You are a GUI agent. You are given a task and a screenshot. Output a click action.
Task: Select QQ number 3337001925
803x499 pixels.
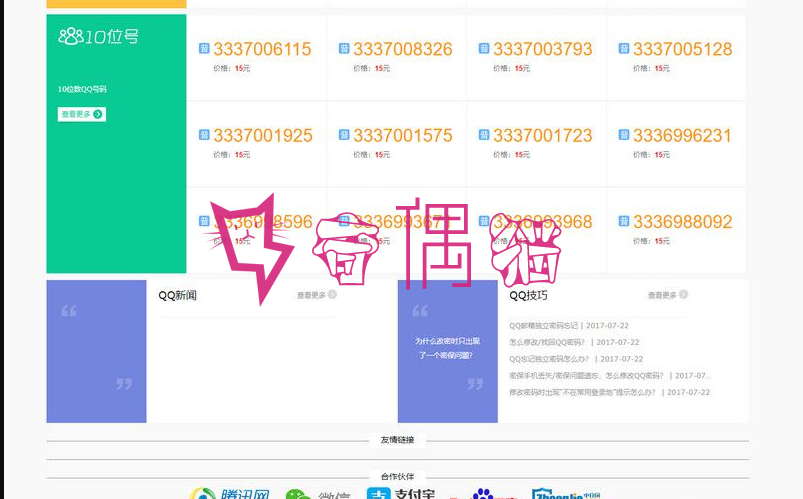[263, 136]
